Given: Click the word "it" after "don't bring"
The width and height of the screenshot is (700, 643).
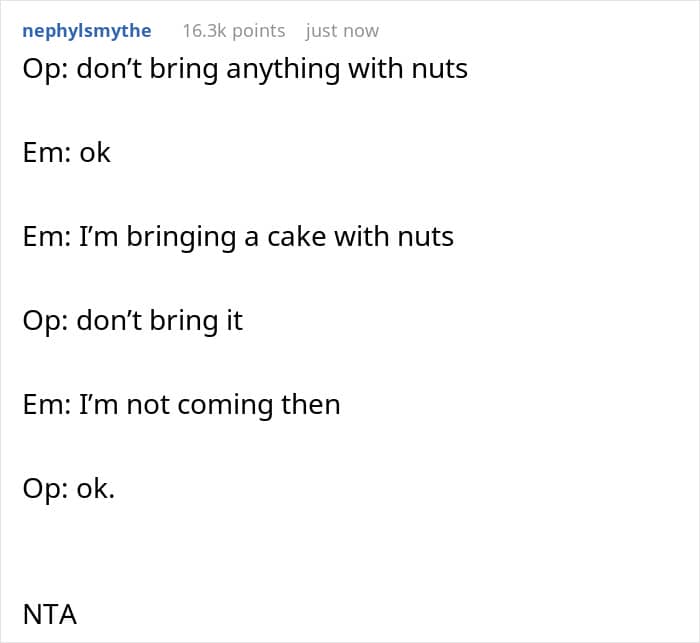Looking at the screenshot, I should (x=232, y=321).
